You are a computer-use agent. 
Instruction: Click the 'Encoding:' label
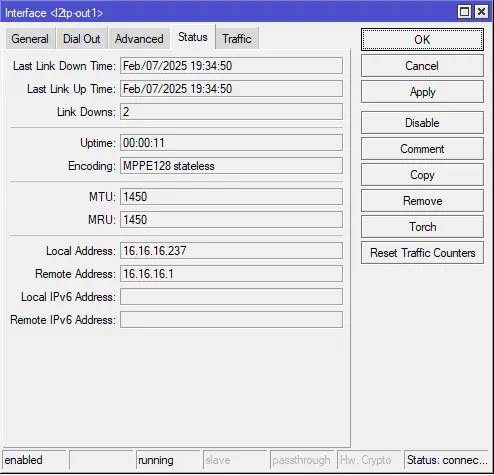(92, 166)
